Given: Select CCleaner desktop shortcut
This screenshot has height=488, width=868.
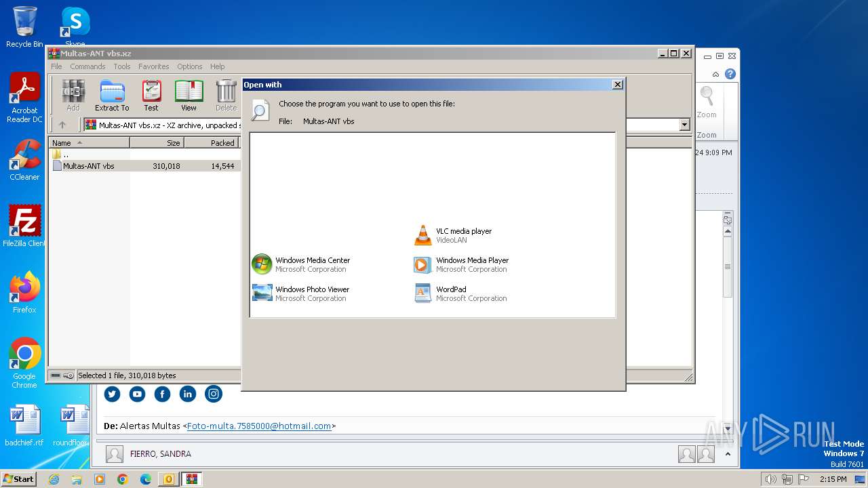Looking at the screenshot, I should [x=24, y=160].
